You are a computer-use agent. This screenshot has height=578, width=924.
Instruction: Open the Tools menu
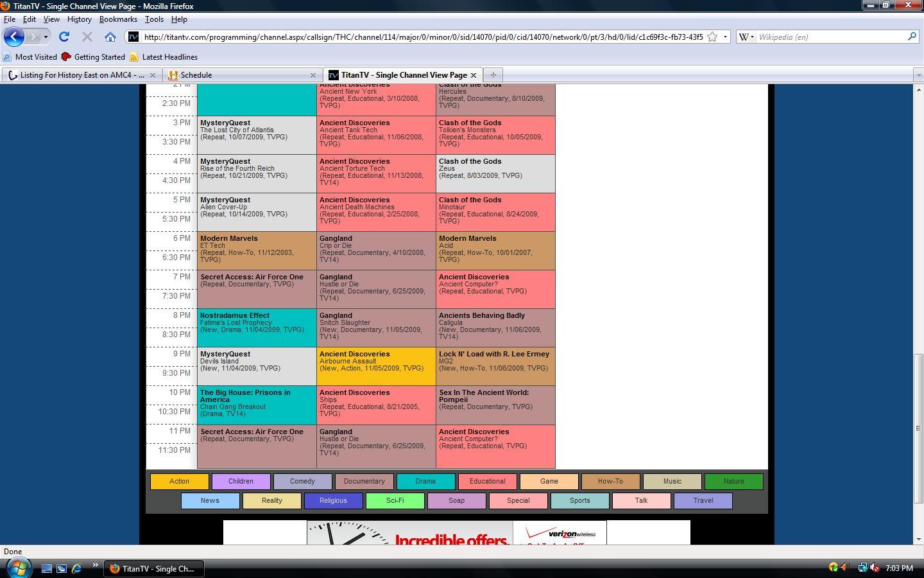(x=154, y=19)
